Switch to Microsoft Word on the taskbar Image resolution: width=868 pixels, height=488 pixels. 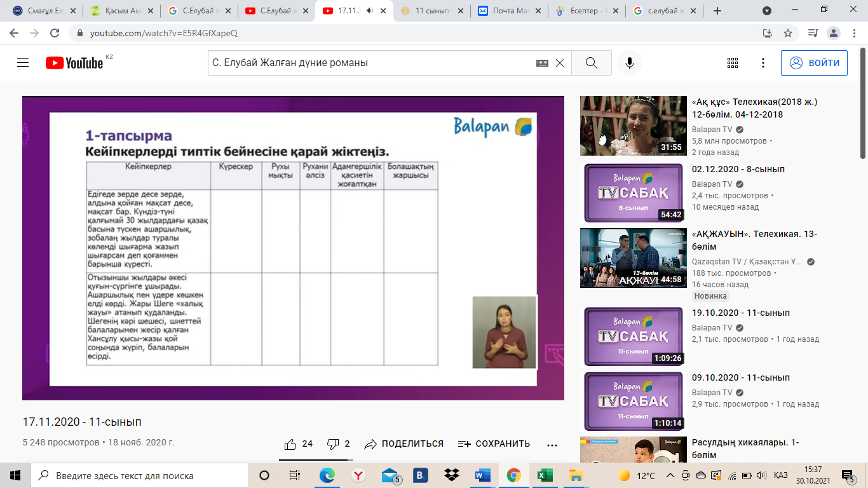tap(483, 475)
